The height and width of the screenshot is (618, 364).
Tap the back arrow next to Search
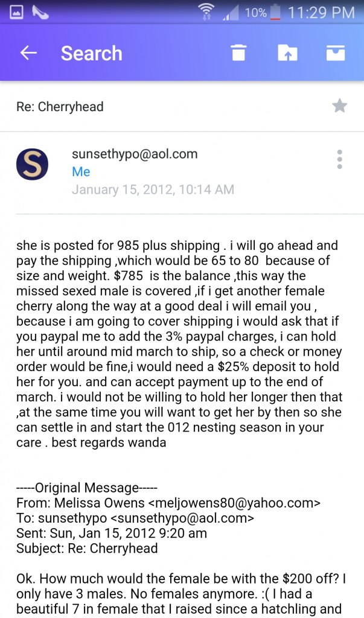pos(28,53)
